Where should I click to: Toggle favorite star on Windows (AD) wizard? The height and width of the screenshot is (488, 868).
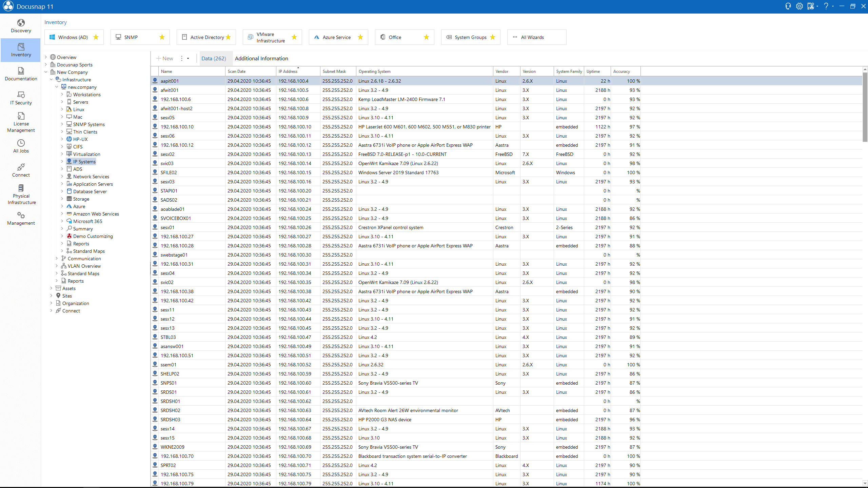click(96, 37)
